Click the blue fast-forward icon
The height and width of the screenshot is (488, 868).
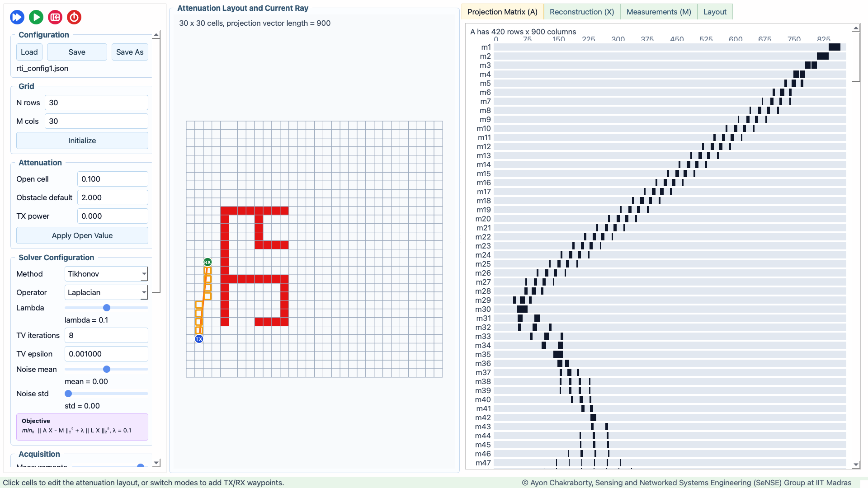tap(17, 17)
